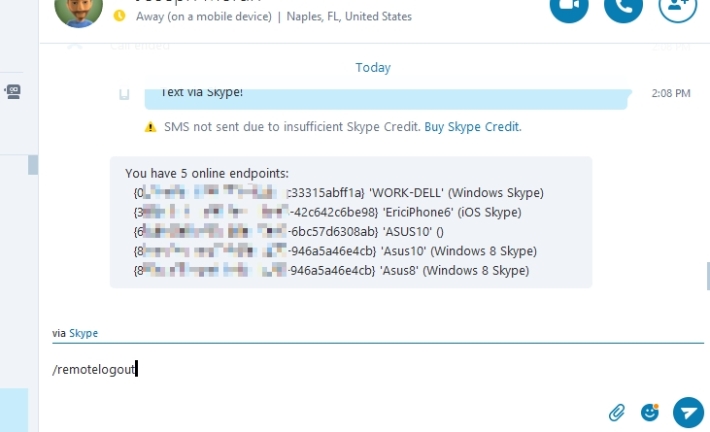
Task: Select the 'Asus10' (Windows 8 Skype) line
Action: coord(335,251)
